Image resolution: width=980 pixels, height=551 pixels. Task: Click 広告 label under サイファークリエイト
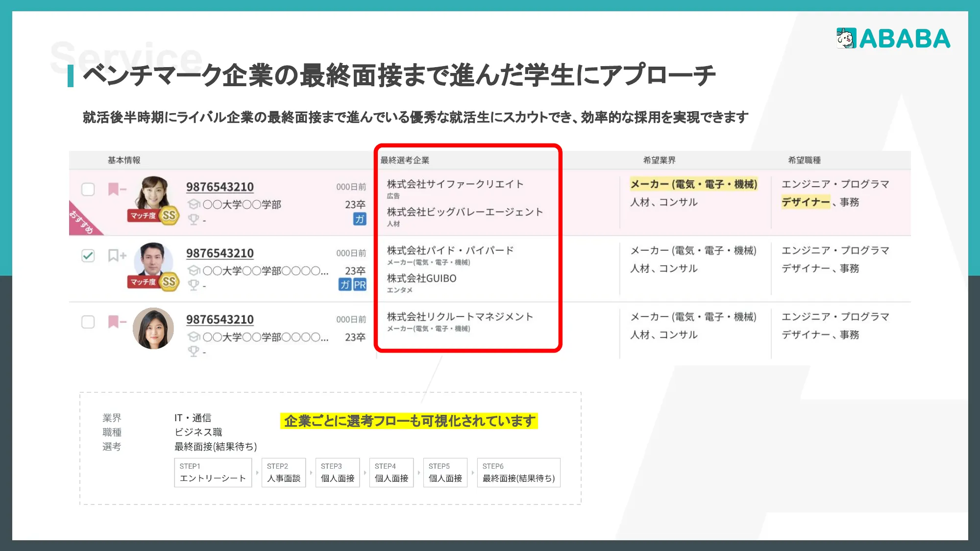point(393,196)
